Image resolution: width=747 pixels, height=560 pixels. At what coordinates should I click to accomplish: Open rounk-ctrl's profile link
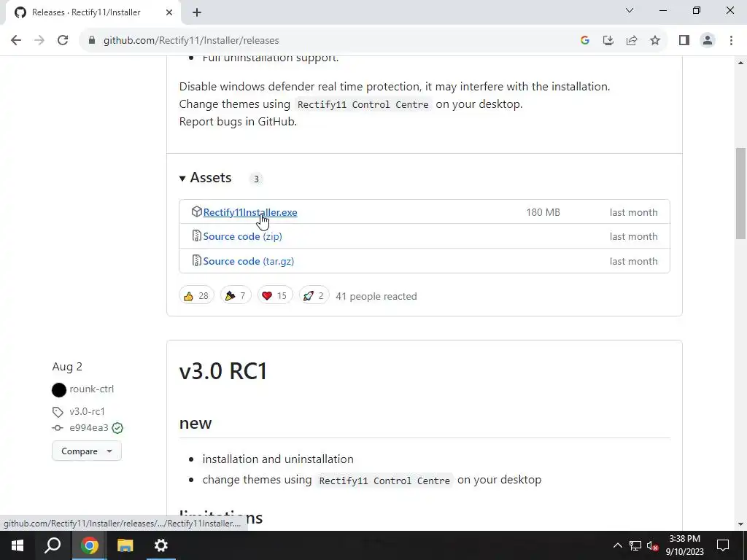91,389
